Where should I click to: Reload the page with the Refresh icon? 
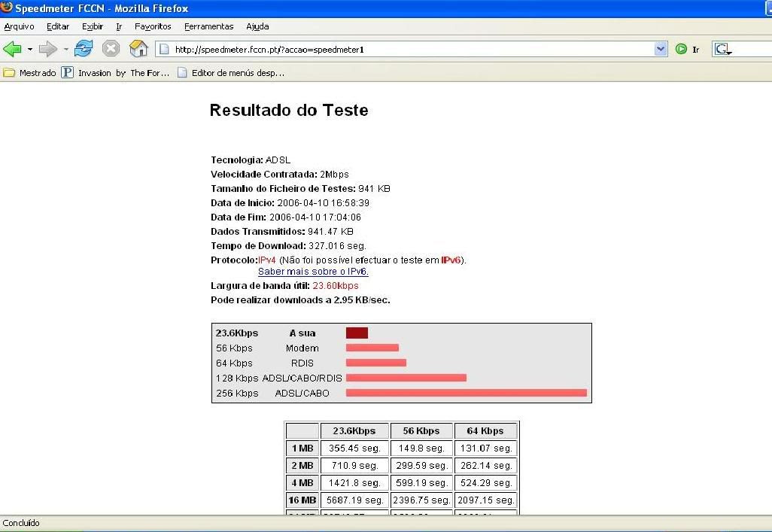(84, 48)
